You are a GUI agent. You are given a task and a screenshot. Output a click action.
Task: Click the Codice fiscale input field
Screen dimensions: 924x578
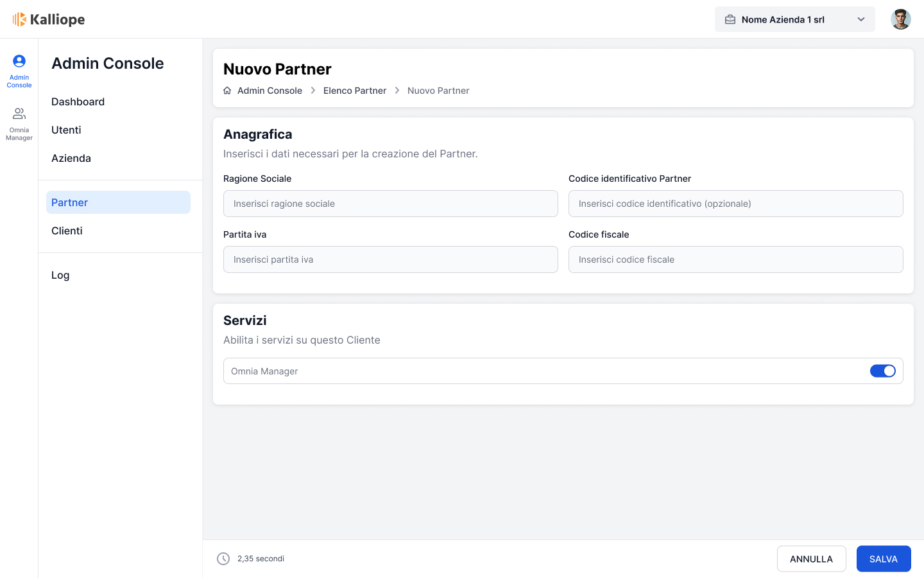(x=735, y=259)
